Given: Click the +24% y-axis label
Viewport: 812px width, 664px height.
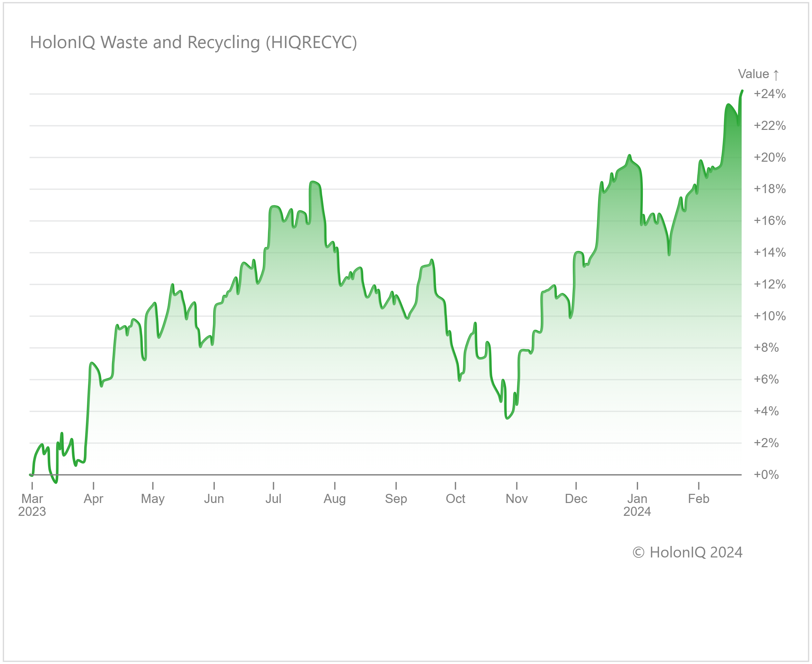Looking at the screenshot, I should coord(770,94).
